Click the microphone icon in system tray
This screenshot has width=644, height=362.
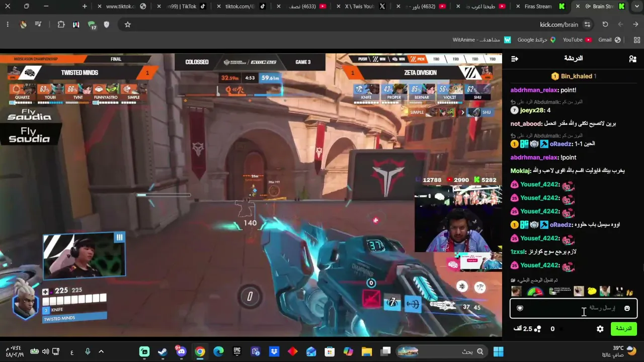(x=88, y=351)
